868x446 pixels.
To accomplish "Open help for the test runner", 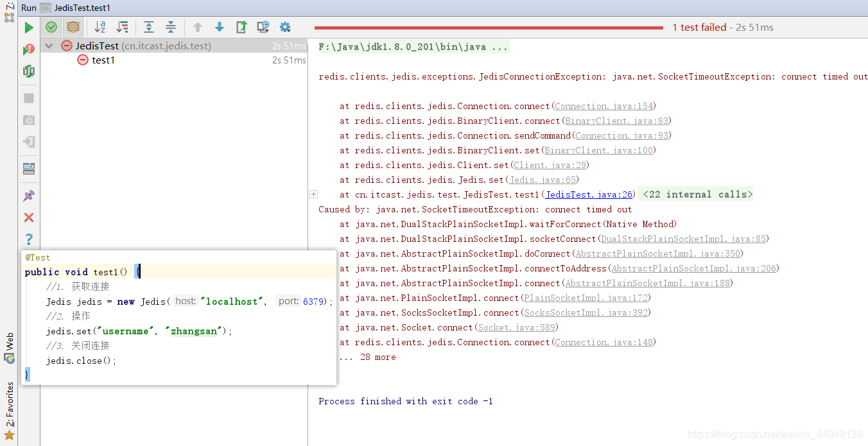I will 28,239.
